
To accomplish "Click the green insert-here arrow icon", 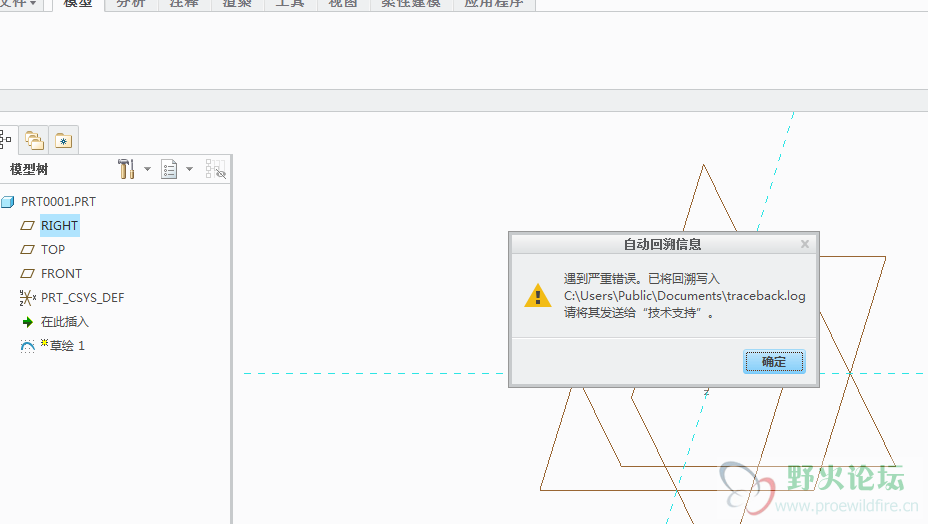I will click(27, 322).
